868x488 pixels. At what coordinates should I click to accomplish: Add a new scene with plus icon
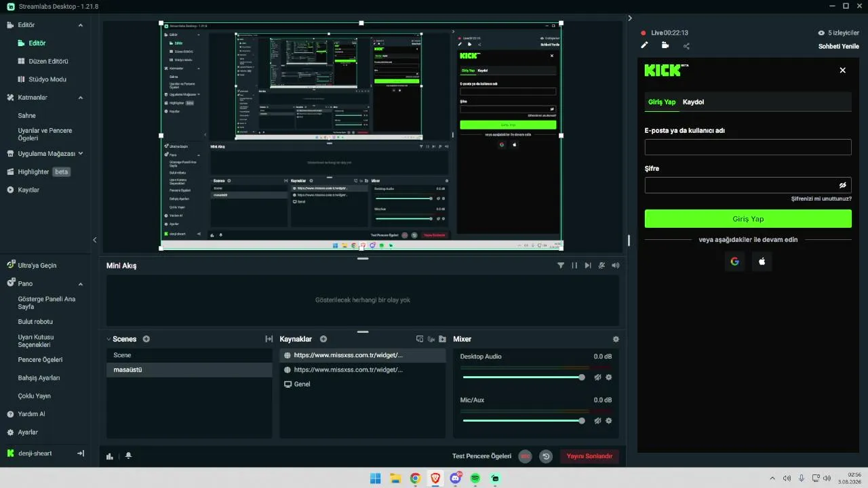(x=146, y=339)
